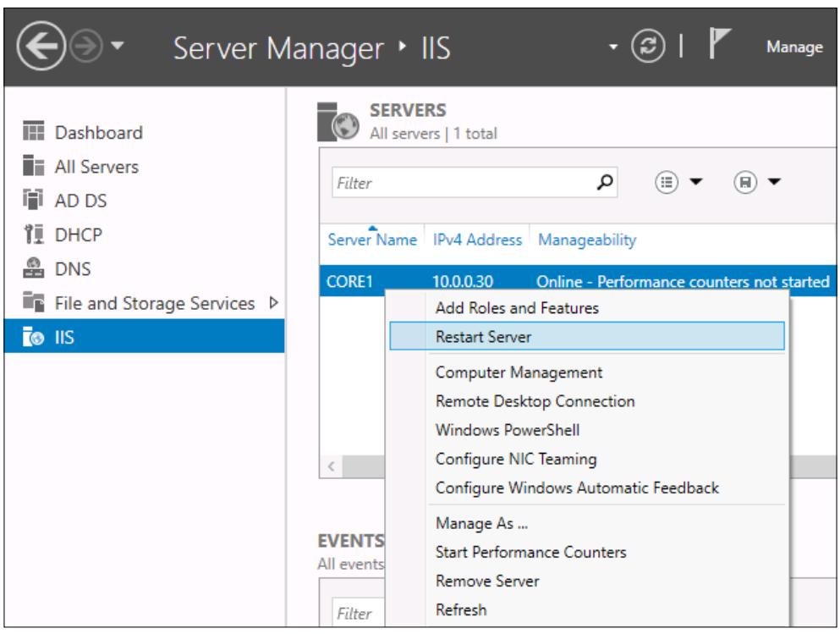This screenshot has height=634, width=840.
Task: Click the 10.0.0.30 address cell
Action: click(463, 281)
